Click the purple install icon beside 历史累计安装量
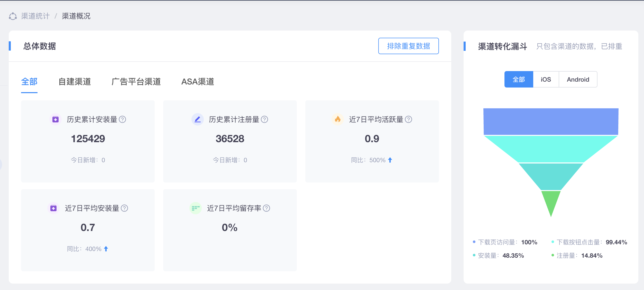 coord(56,119)
